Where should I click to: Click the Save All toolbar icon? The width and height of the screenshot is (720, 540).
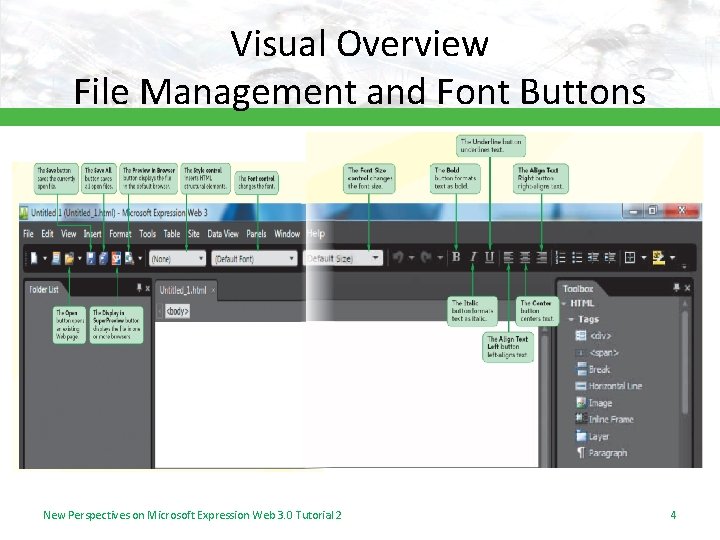pos(103,259)
